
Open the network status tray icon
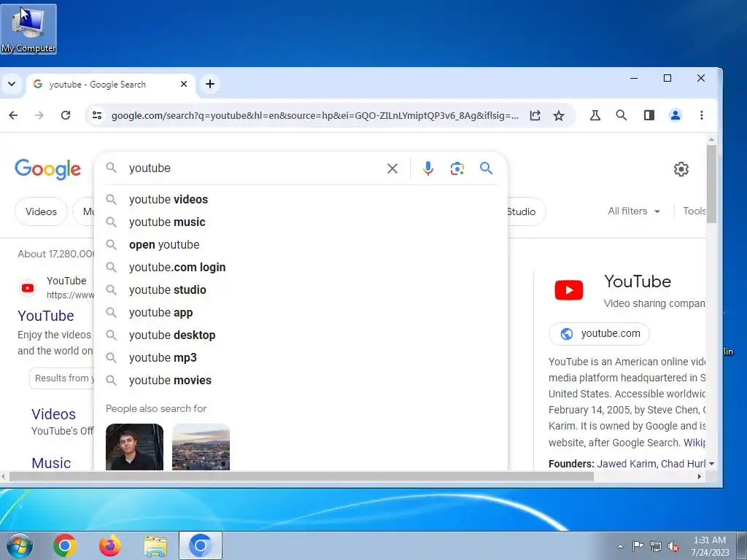coord(656,546)
